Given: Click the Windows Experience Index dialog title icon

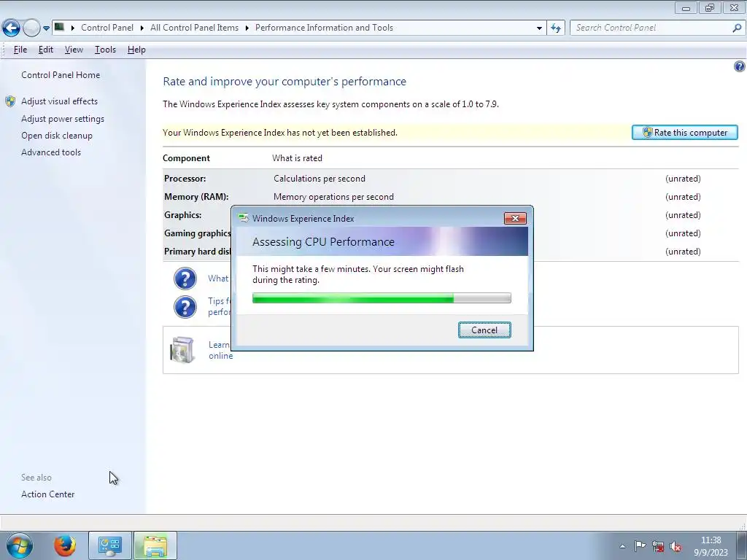Looking at the screenshot, I should tap(244, 218).
